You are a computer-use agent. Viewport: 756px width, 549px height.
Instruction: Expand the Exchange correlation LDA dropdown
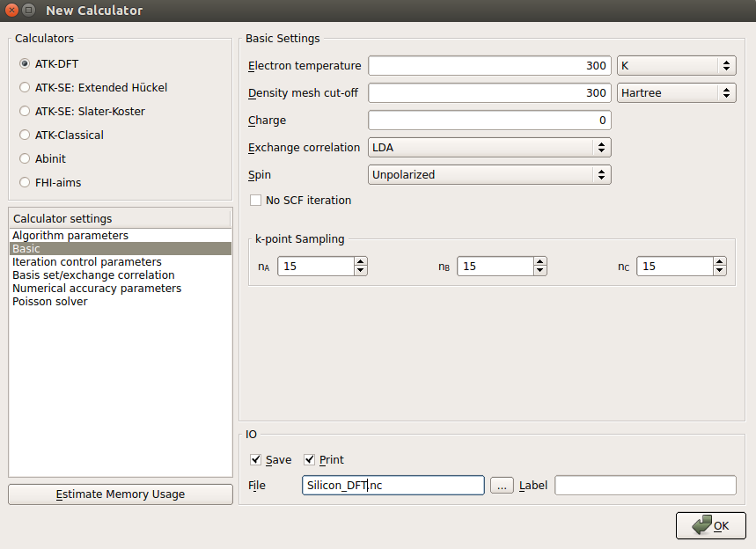[x=489, y=148]
